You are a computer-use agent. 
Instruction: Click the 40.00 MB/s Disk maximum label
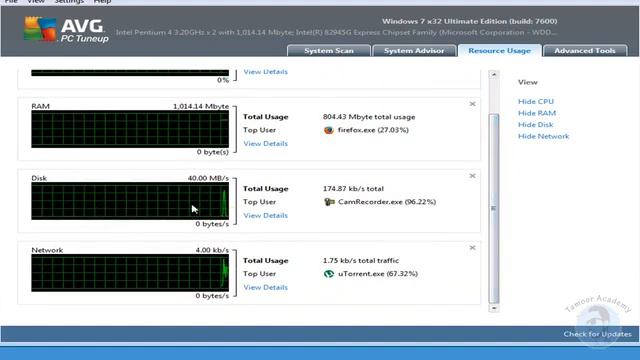coord(208,178)
